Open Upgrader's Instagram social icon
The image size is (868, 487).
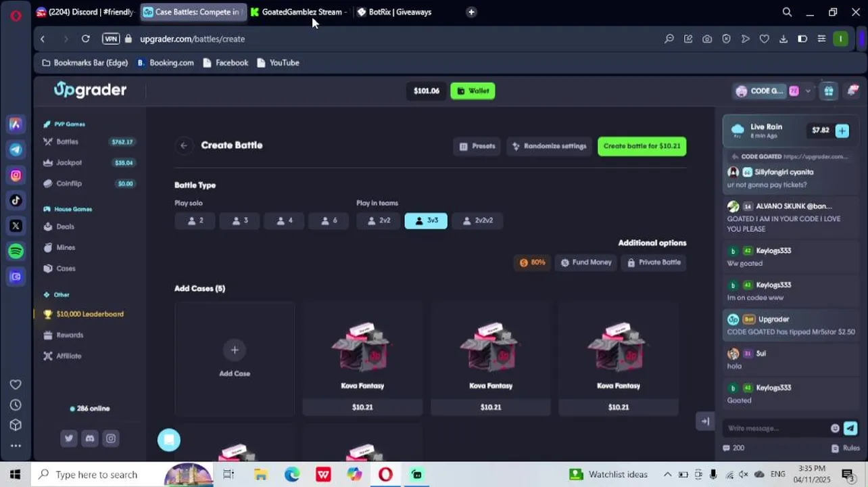(x=111, y=438)
